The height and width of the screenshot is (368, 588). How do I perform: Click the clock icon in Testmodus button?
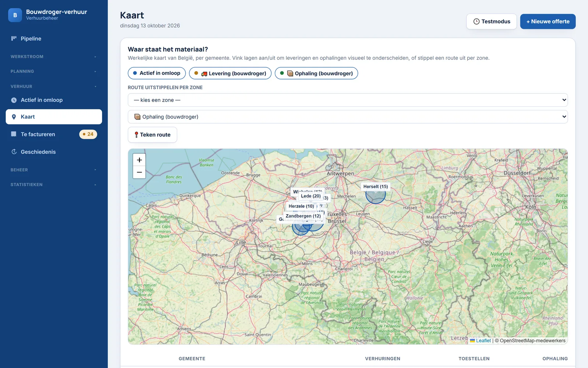pos(476,21)
